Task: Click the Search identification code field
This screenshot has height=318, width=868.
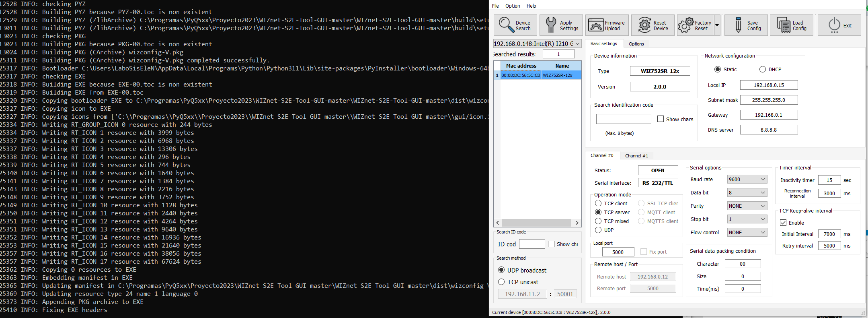Action: (x=624, y=119)
